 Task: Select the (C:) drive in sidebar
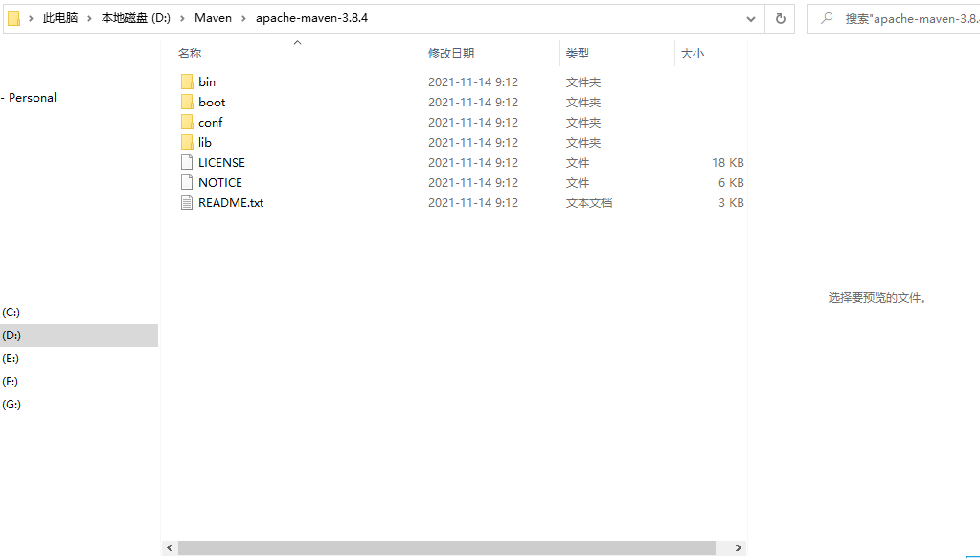tap(11, 313)
